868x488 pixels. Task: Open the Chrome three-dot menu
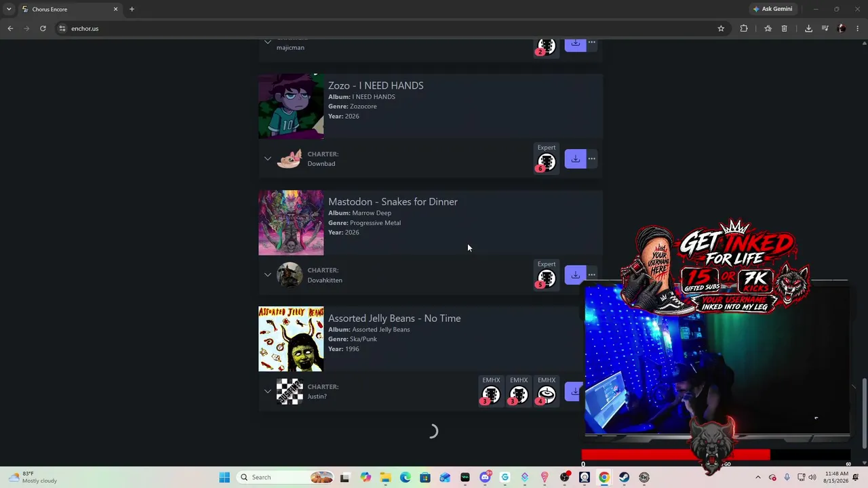[x=858, y=28]
